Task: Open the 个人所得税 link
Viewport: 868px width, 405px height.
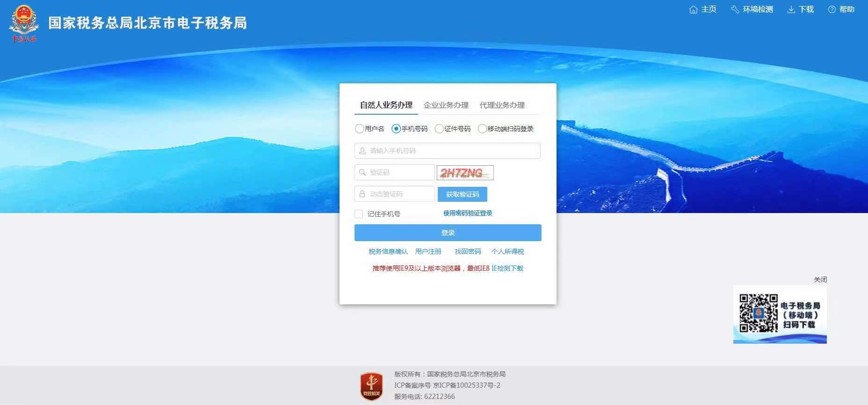Action: (508, 252)
